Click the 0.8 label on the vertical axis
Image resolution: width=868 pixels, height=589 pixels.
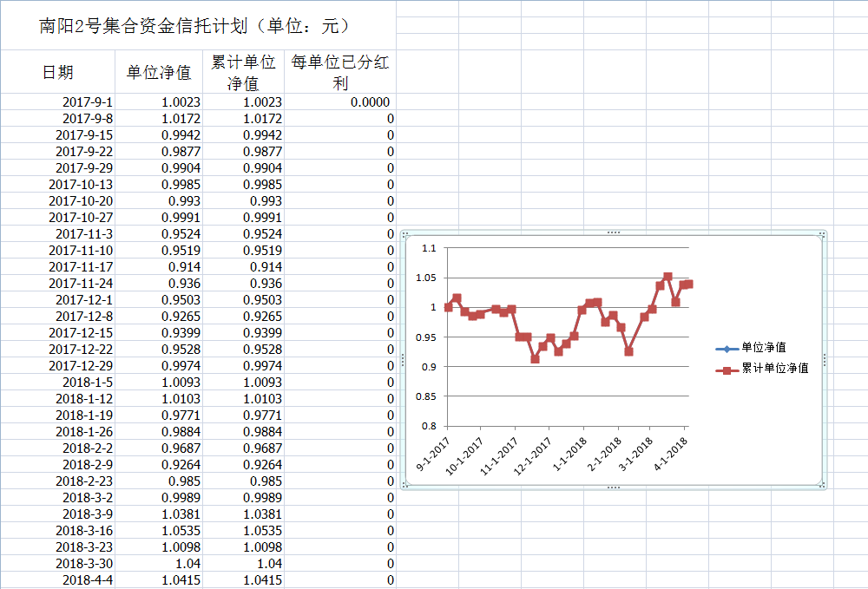(429, 426)
